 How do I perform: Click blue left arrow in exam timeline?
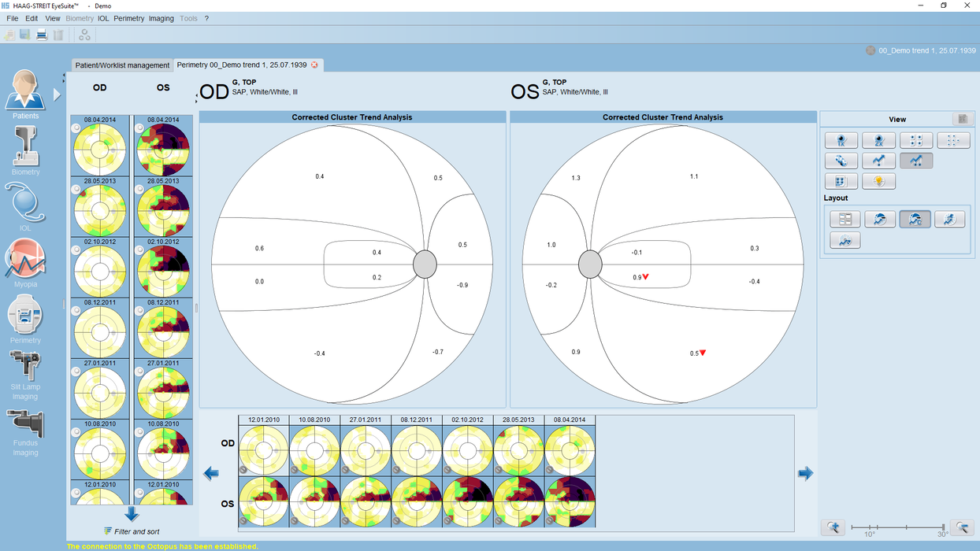coord(211,473)
